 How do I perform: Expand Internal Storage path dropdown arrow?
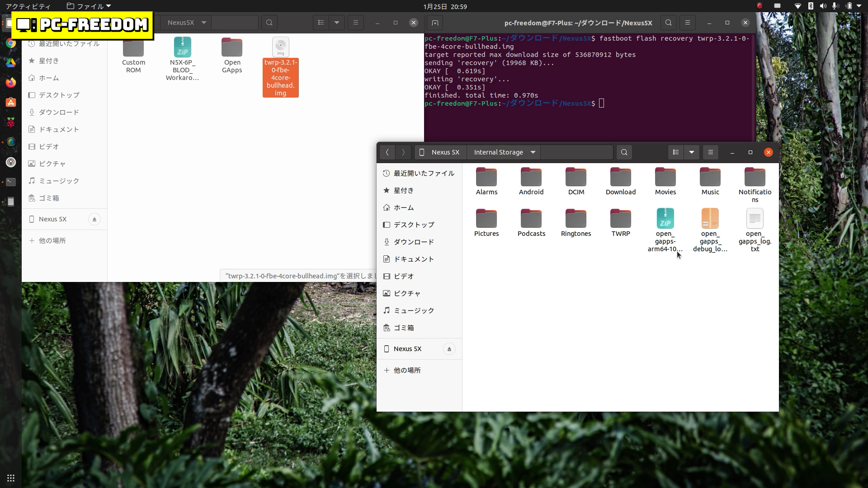point(533,152)
